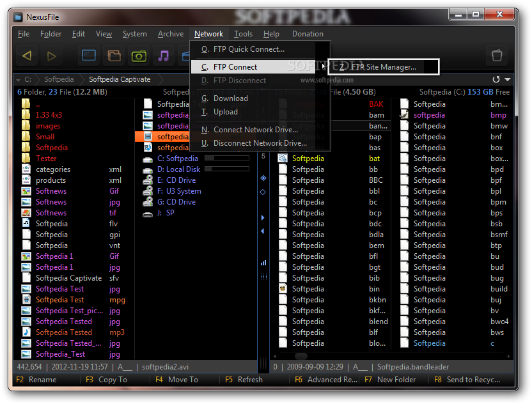Open the Donation menu
The height and width of the screenshot is (404, 532).
click(x=308, y=34)
